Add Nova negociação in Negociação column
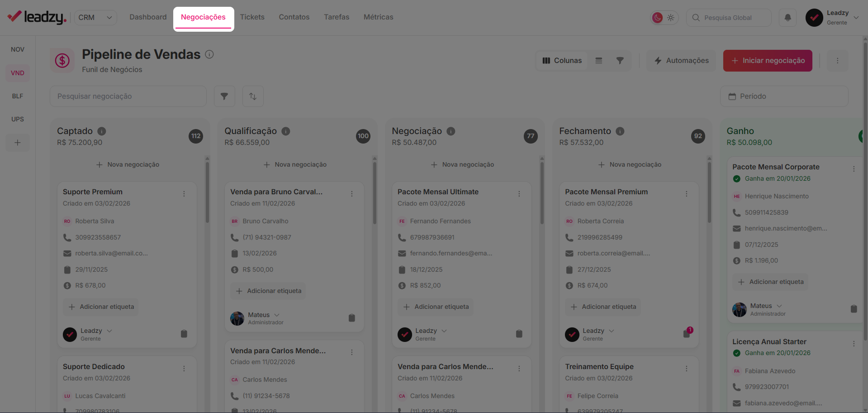Image resolution: width=868 pixels, height=413 pixels. [x=462, y=165]
